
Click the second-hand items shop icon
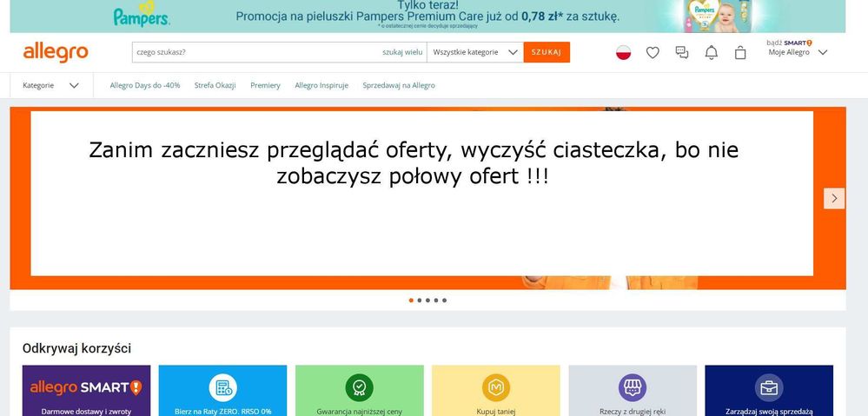click(x=633, y=387)
